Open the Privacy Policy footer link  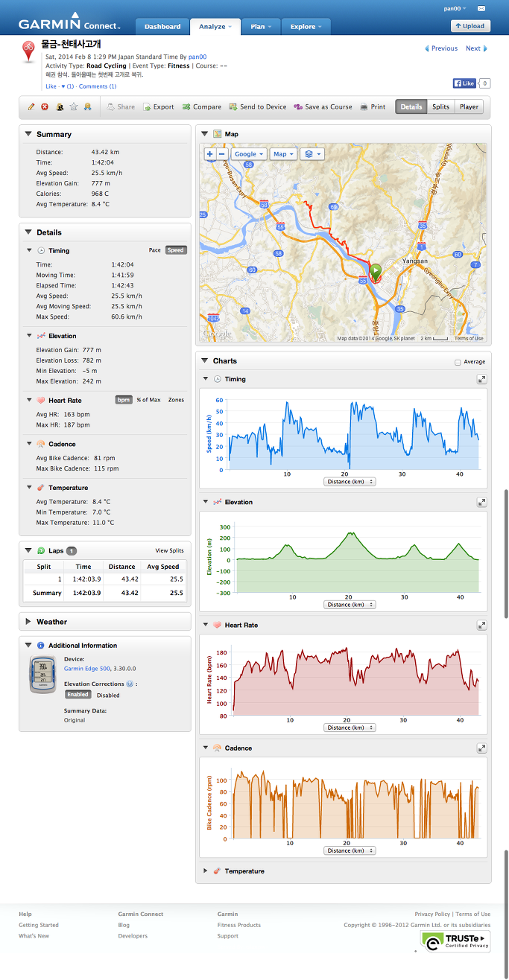click(432, 914)
